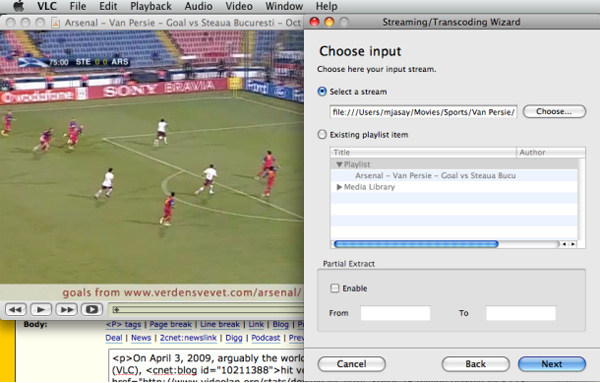This screenshot has width=600, height=383.
Task: Click the stop button in VLC player
Action: click(x=92, y=309)
